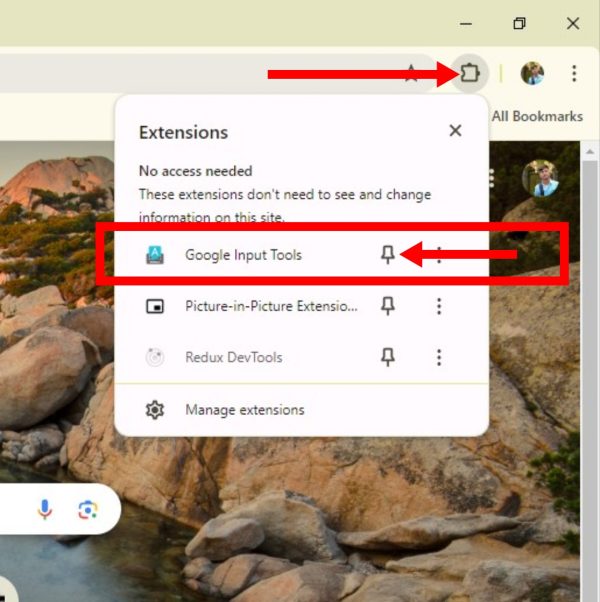This screenshot has width=600, height=602.
Task: Start voice search with the microphone icon
Action: (x=45, y=509)
